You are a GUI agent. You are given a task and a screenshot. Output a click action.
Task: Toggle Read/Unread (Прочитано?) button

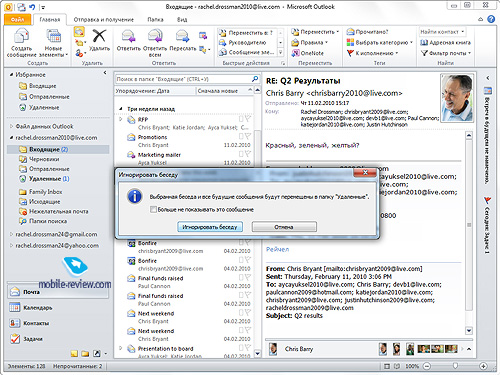pos(367,32)
